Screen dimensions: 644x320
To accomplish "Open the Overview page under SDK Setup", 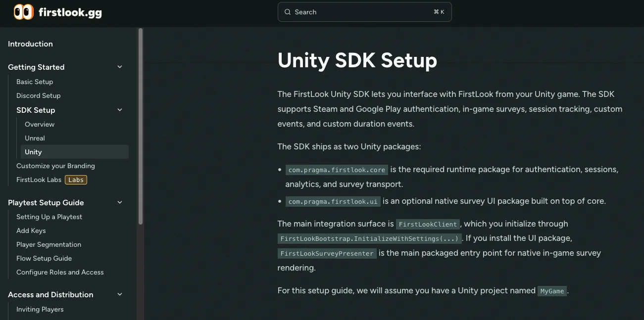I will coord(40,124).
